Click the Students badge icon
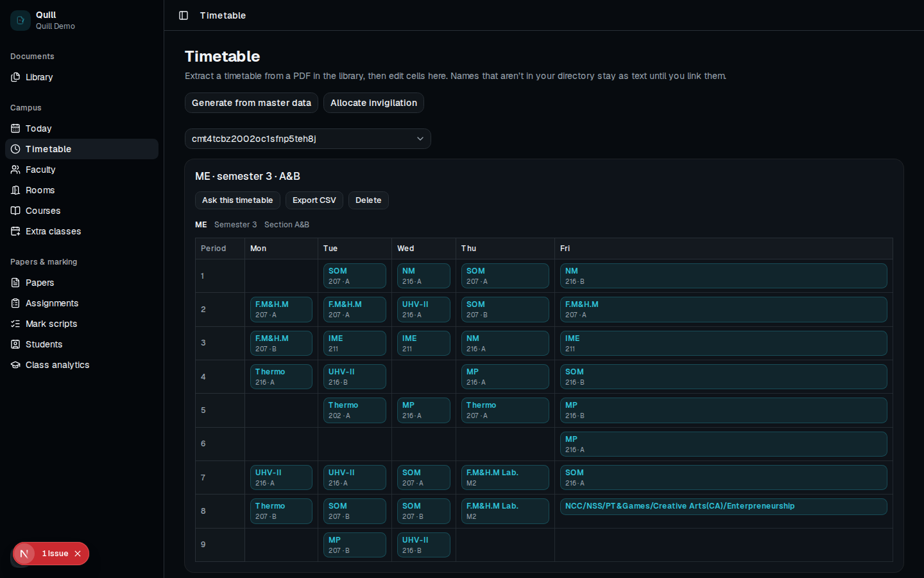Viewport: 924px width, 578px height. pos(15,344)
